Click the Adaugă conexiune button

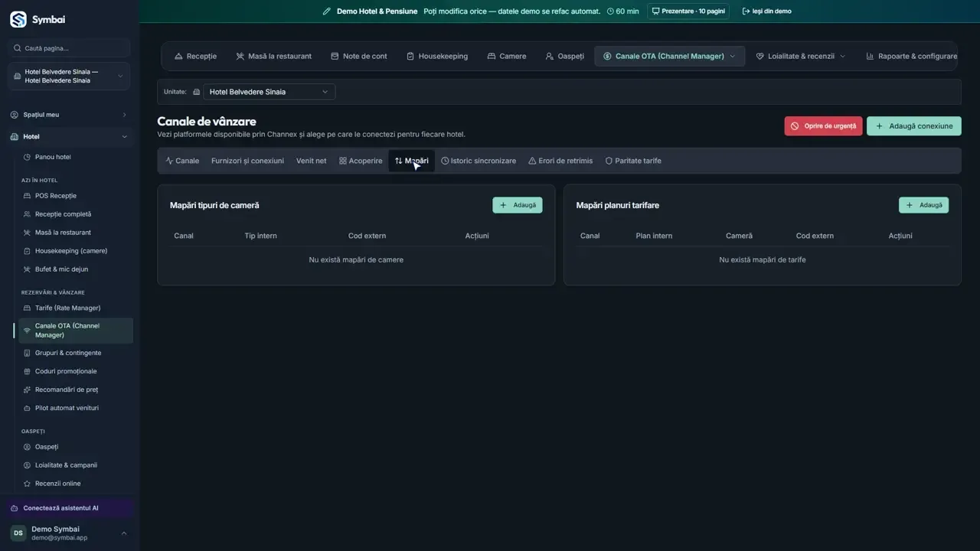pos(914,126)
